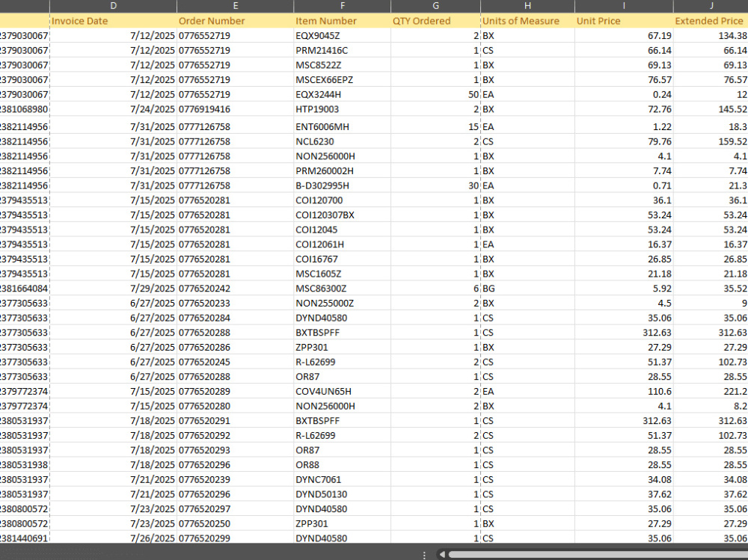Image resolution: width=748 pixels, height=560 pixels.
Task: Select item number NCL6230 cell
Action: [342, 141]
